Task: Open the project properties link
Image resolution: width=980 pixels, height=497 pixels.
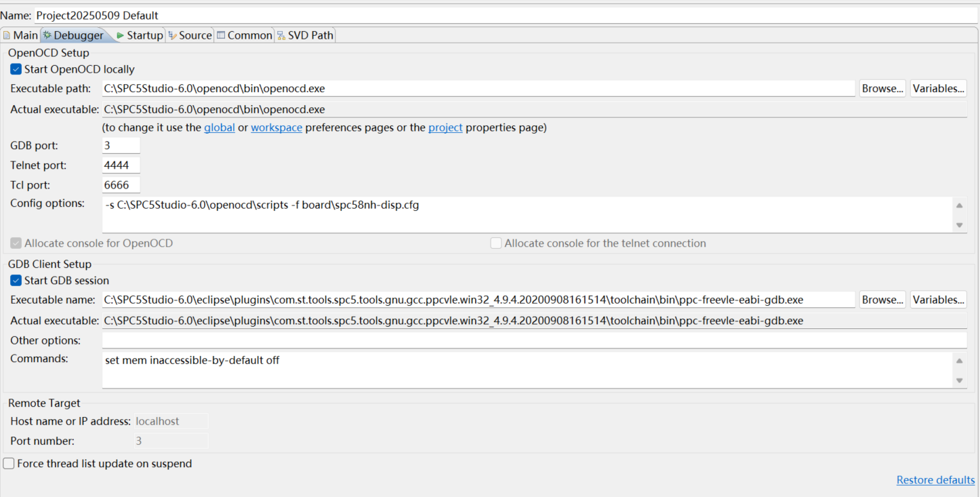Action: pos(445,127)
